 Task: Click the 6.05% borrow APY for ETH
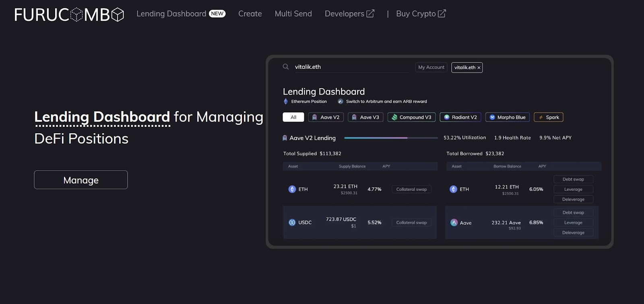click(x=536, y=189)
